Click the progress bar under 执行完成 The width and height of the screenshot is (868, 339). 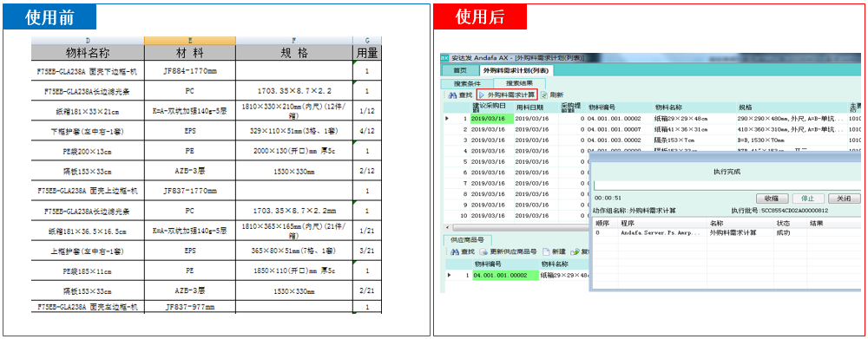coord(727,186)
